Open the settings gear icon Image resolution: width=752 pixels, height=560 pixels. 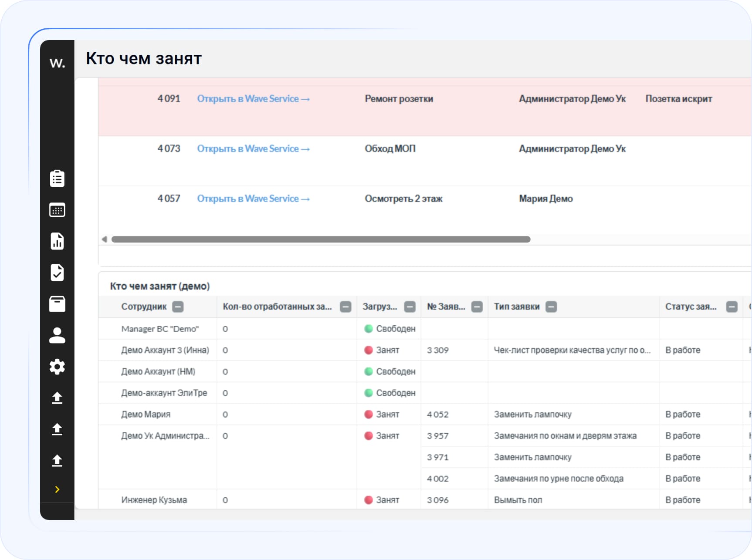pyautogui.click(x=57, y=367)
